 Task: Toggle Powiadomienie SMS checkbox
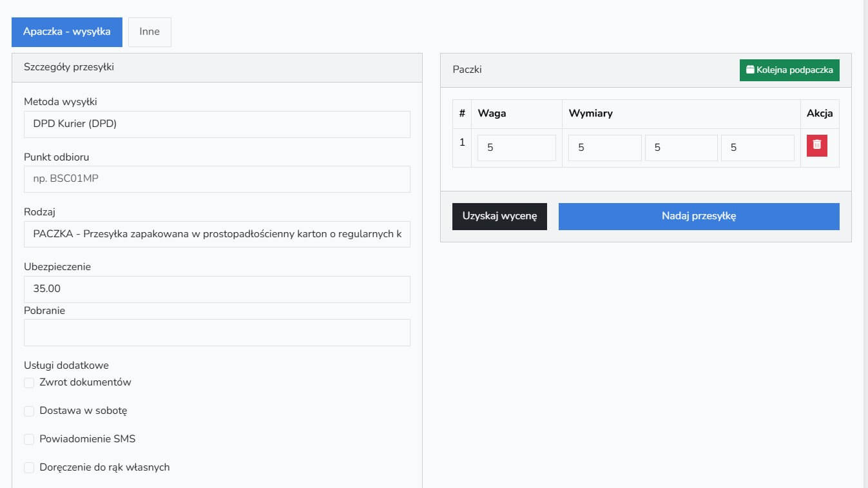[x=29, y=440]
